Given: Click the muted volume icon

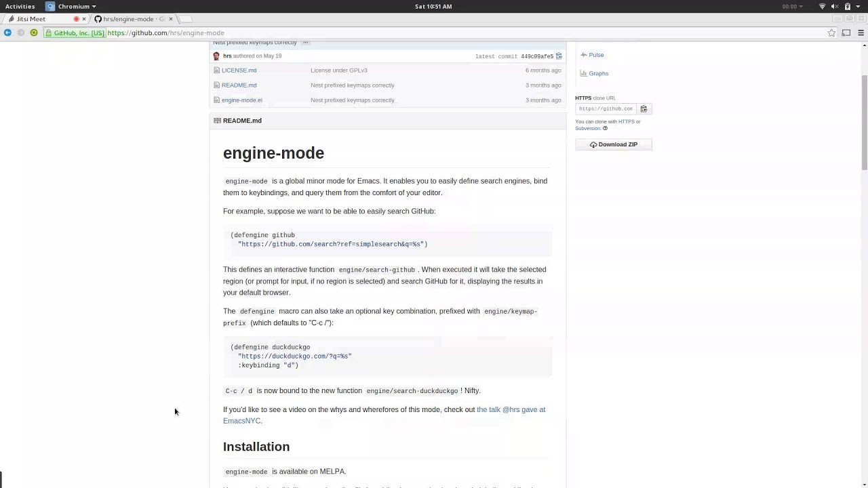Looking at the screenshot, I should tap(835, 6).
